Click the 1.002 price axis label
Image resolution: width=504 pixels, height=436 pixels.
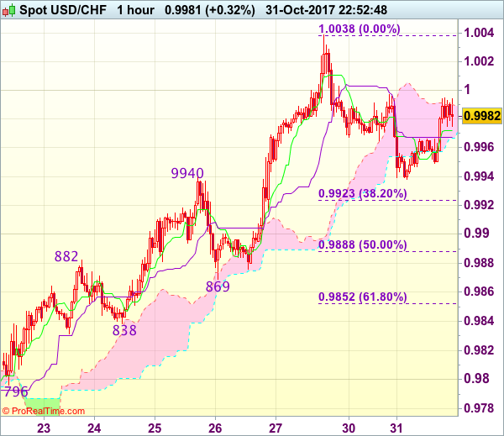(479, 61)
